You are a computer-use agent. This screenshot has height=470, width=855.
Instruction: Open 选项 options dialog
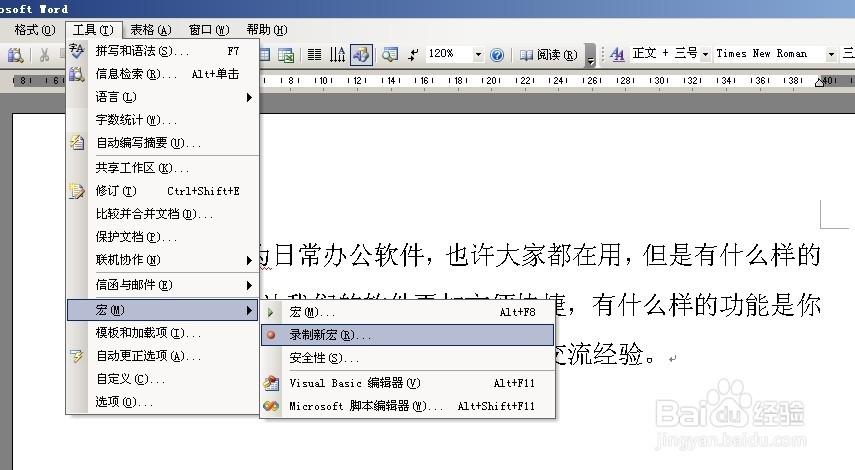click(162, 402)
